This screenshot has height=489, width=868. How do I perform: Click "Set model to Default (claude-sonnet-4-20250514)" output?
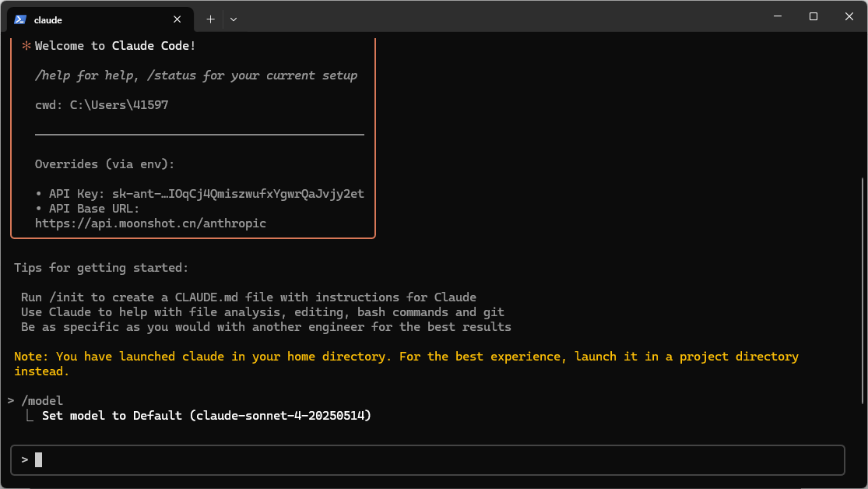click(206, 416)
